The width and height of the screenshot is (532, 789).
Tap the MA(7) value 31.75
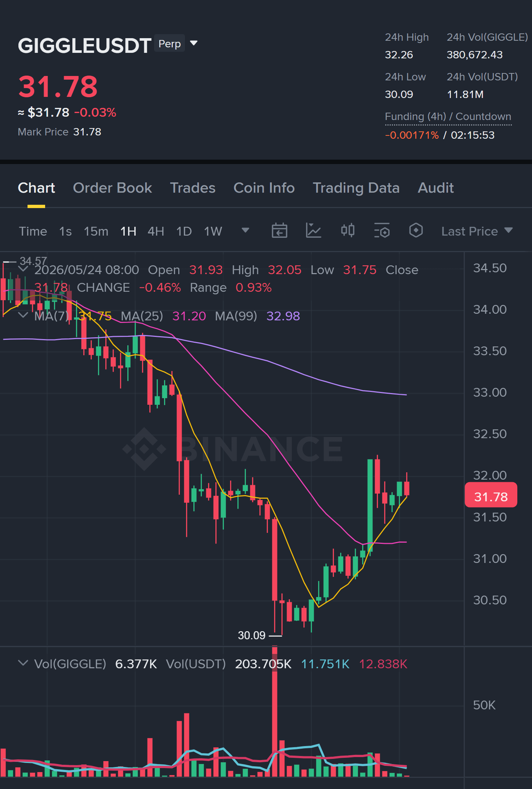[95, 316]
